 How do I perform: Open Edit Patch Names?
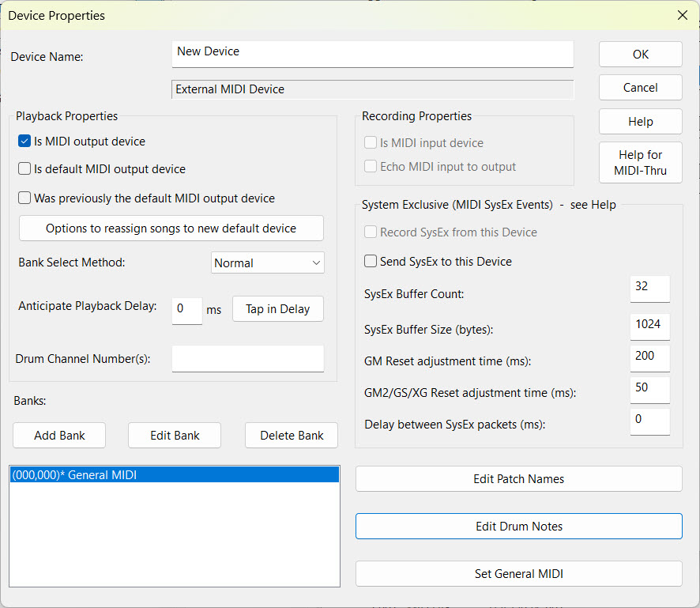[x=518, y=479]
